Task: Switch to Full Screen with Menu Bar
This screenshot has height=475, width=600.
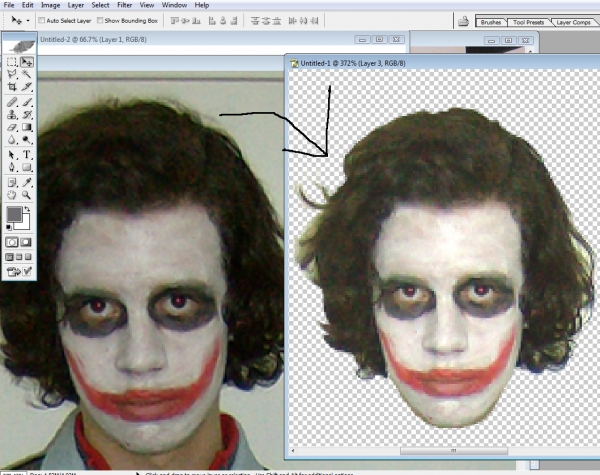Action: 19,257
